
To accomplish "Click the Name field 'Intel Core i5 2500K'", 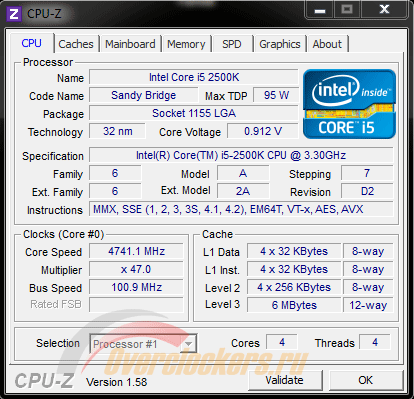I will [x=194, y=77].
